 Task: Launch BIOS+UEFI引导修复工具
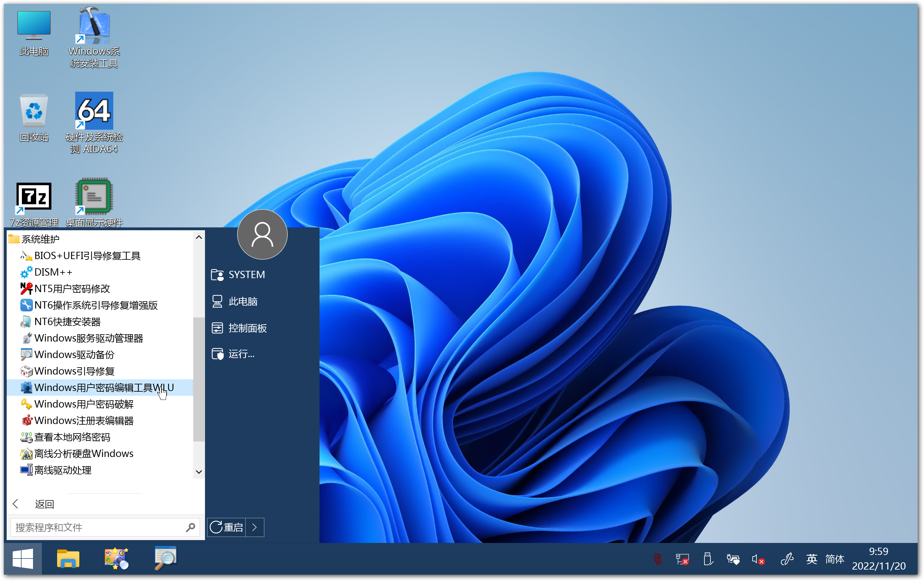(x=100, y=255)
